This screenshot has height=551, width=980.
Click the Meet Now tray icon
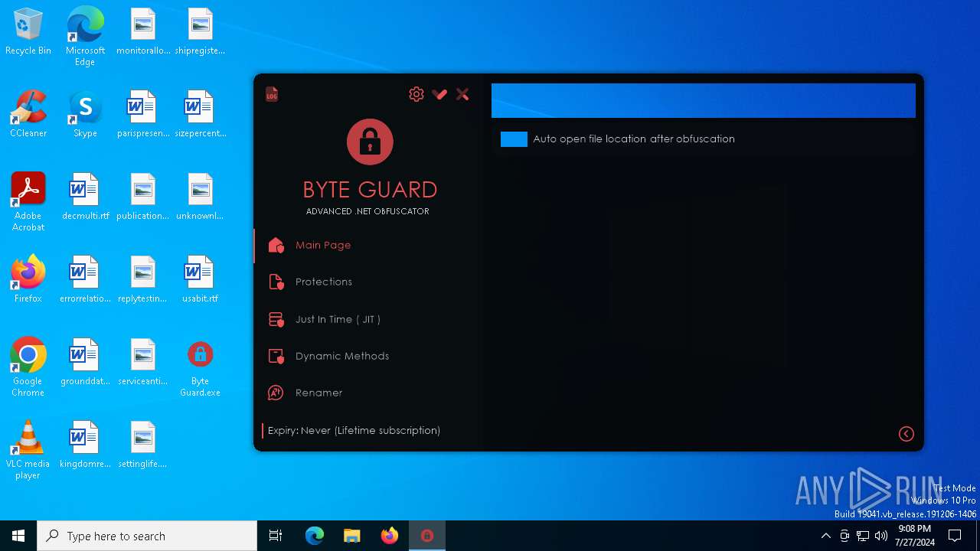844,536
